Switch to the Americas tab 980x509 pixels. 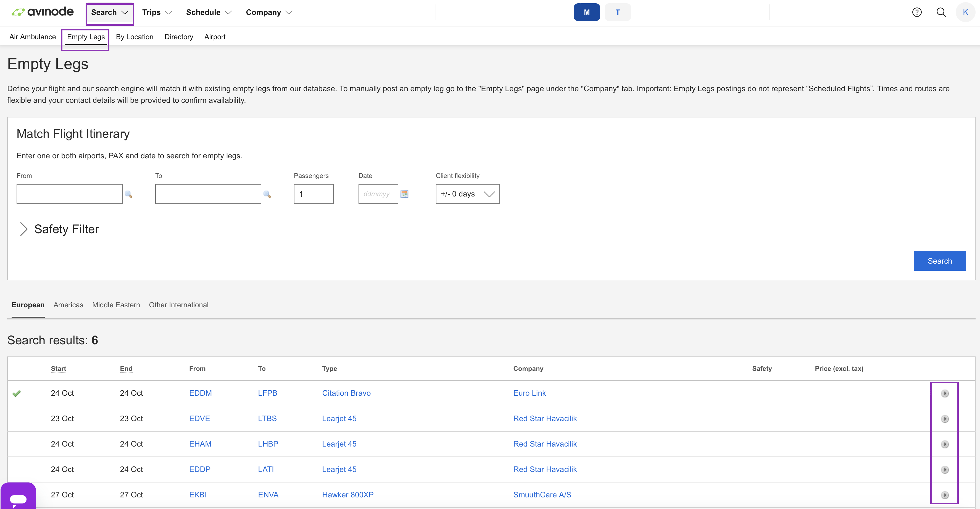(x=68, y=305)
